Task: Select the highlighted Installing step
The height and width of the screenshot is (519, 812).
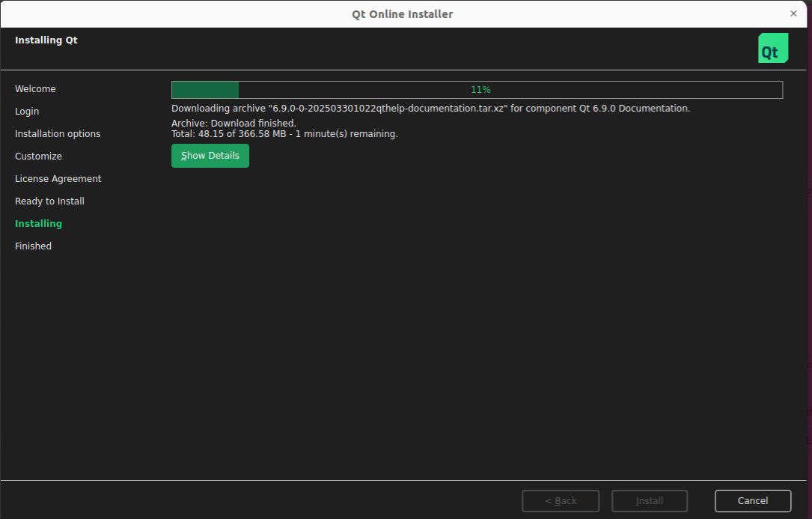Action: tap(38, 223)
